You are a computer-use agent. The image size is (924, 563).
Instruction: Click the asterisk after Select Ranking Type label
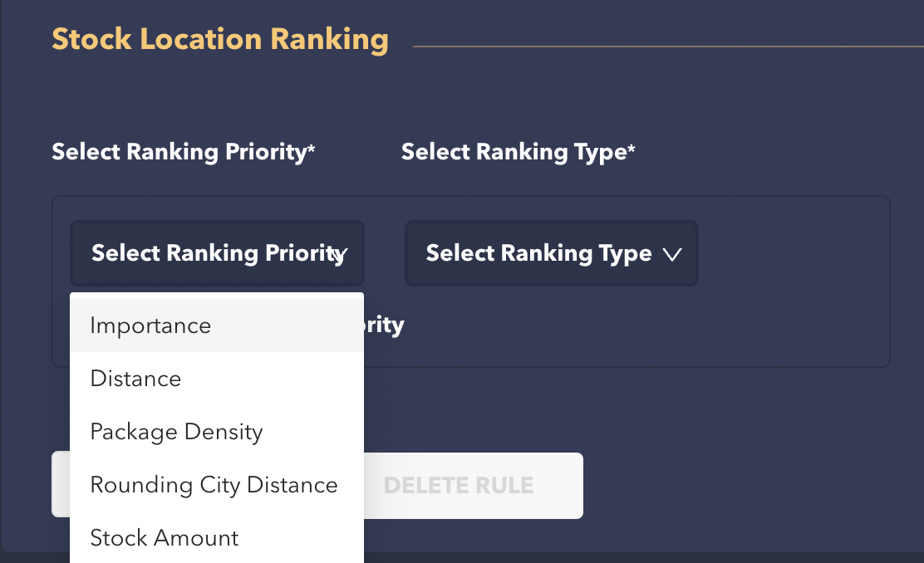click(x=632, y=149)
